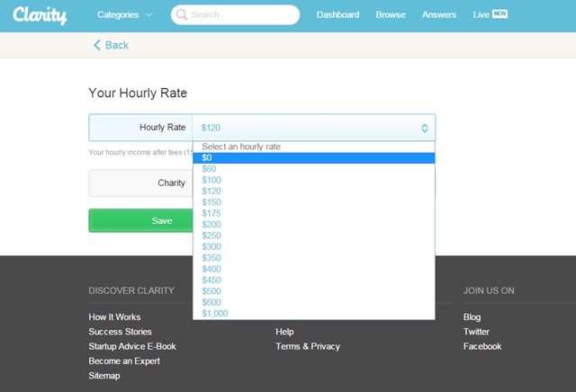This screenshot has height=392, width=576.
Task: Select the $600 rate option
Action: 314,302
